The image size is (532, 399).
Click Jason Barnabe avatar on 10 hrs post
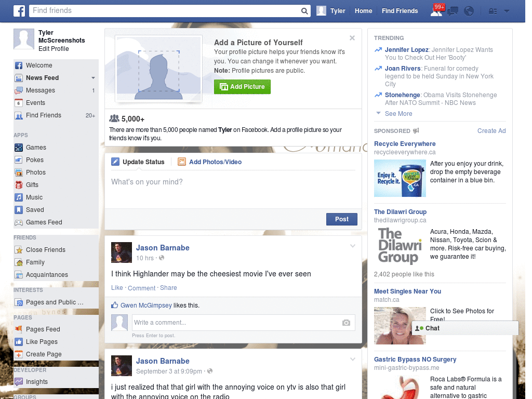tap(122, 252)
